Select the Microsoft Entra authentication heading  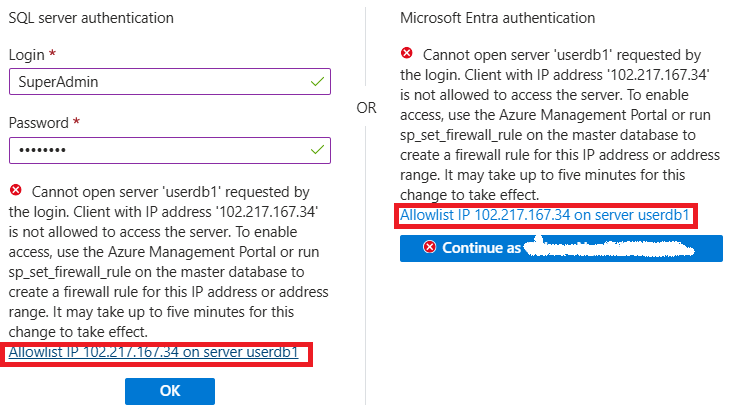point(498,18)
